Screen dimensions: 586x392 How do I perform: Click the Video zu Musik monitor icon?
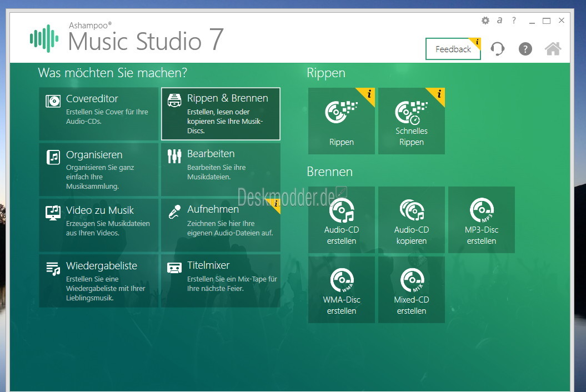(x=53, y=213)
